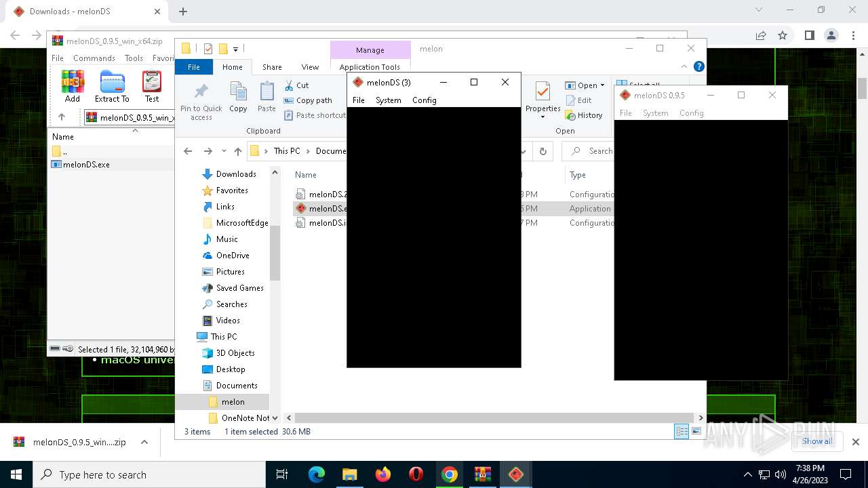Open System menu in melonDS (3)

coord(389,100)
